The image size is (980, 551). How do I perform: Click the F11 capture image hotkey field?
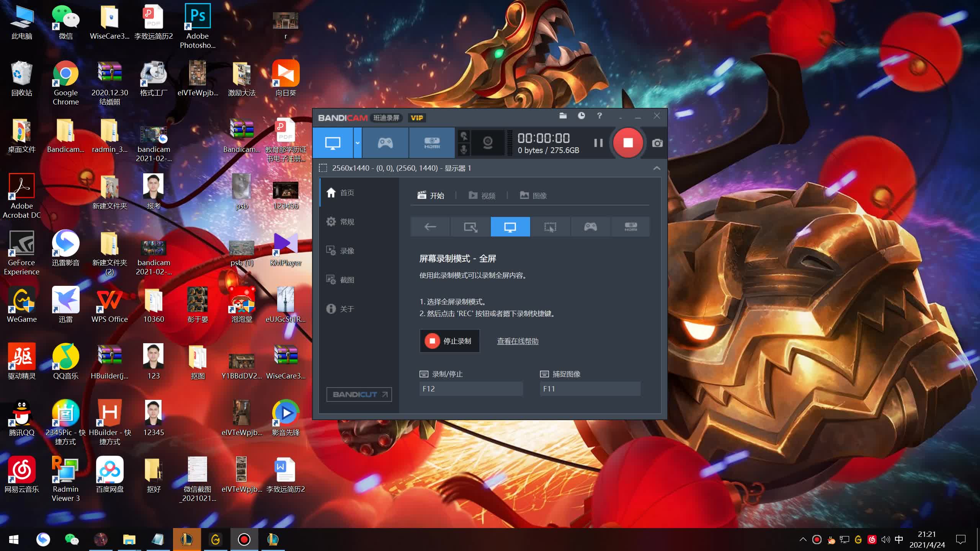[x=590, y=389]
